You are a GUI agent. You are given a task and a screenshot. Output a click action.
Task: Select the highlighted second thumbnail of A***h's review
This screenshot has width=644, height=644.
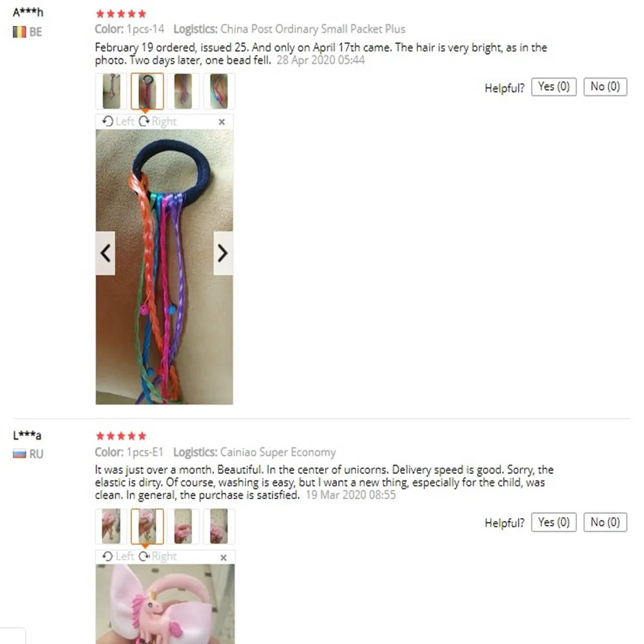click(147, 91)
